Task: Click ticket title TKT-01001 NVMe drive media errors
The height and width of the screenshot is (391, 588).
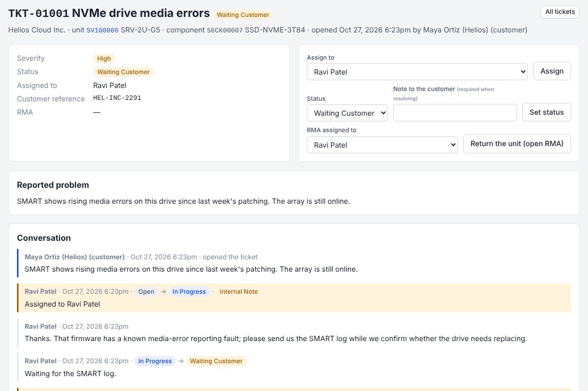Action: (x=109, y=13)
